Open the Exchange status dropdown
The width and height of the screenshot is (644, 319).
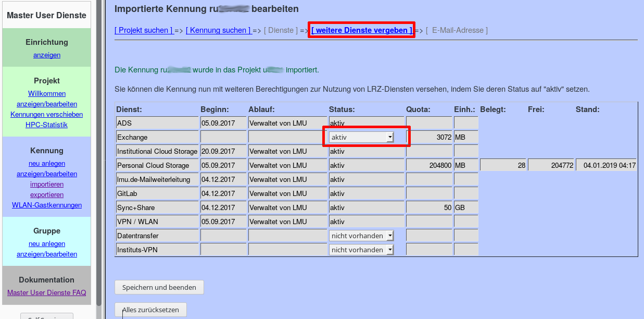tap(361, 137)
